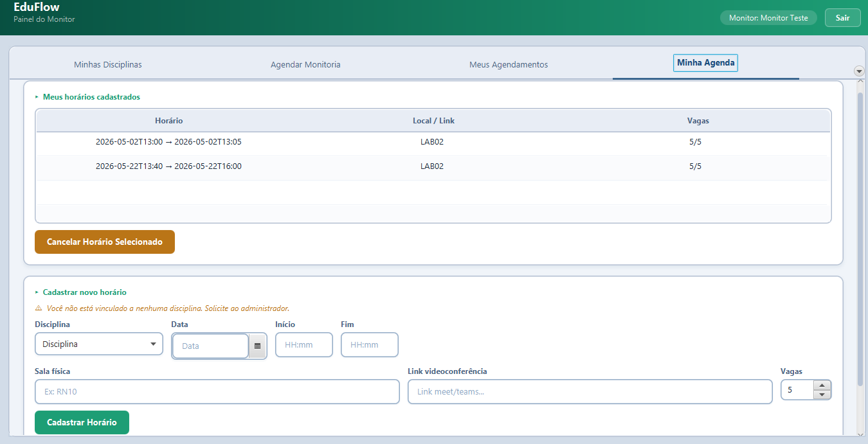
Task: Click 5/5 in the 2026-05-02 row
Action: 695,142
